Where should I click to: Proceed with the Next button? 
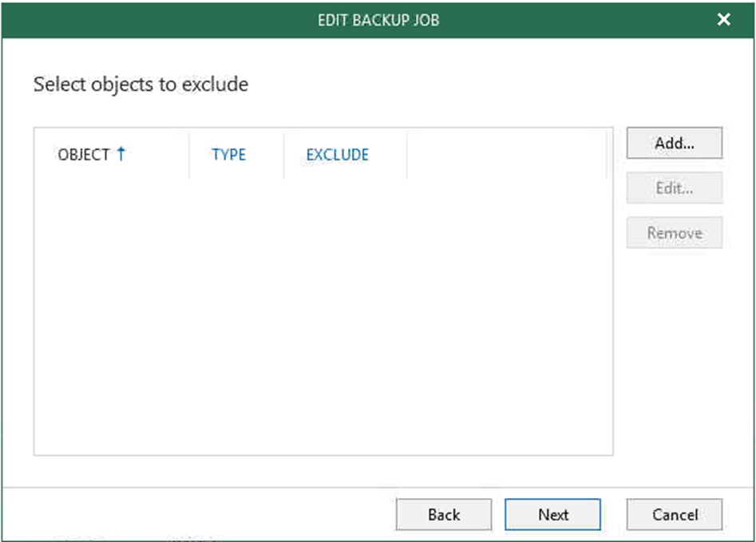pyautogui.click(x=552, y=515)
